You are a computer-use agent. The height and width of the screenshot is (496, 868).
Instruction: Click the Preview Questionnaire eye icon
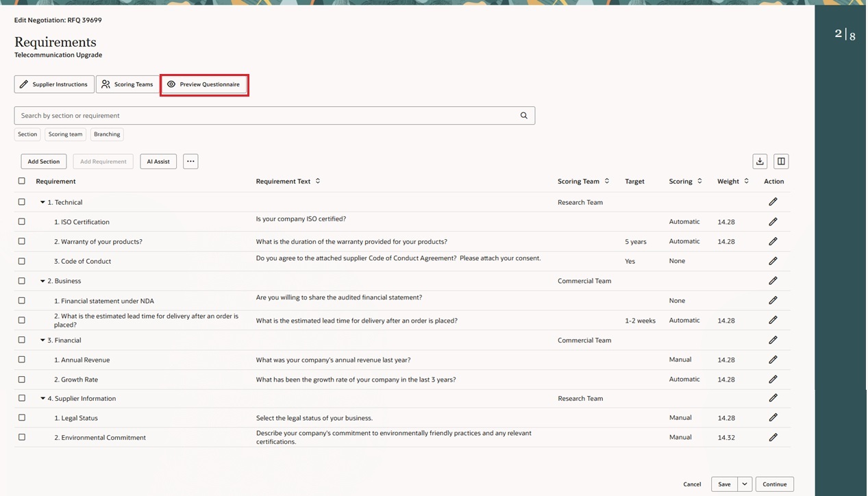[x=171, y=84]
